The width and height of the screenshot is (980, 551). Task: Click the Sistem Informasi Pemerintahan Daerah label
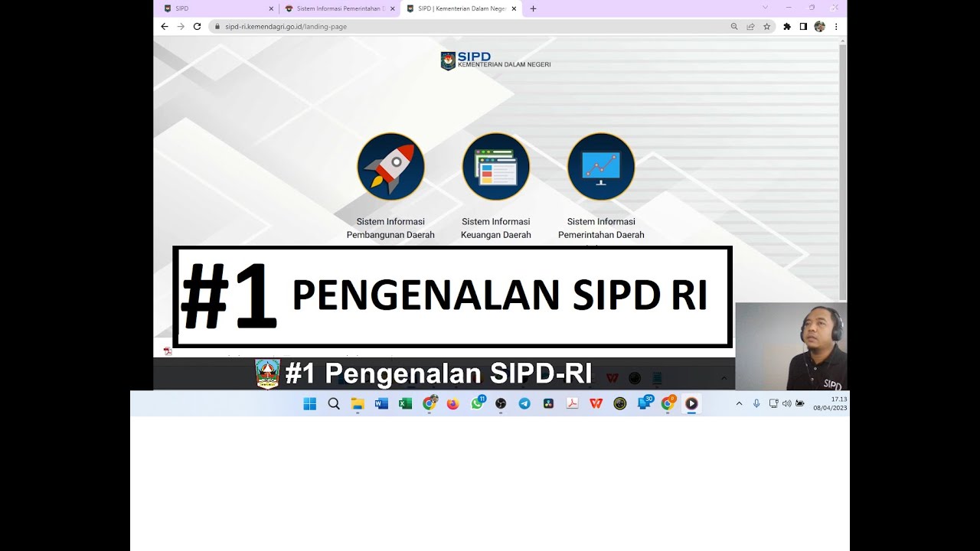point(601,228)
